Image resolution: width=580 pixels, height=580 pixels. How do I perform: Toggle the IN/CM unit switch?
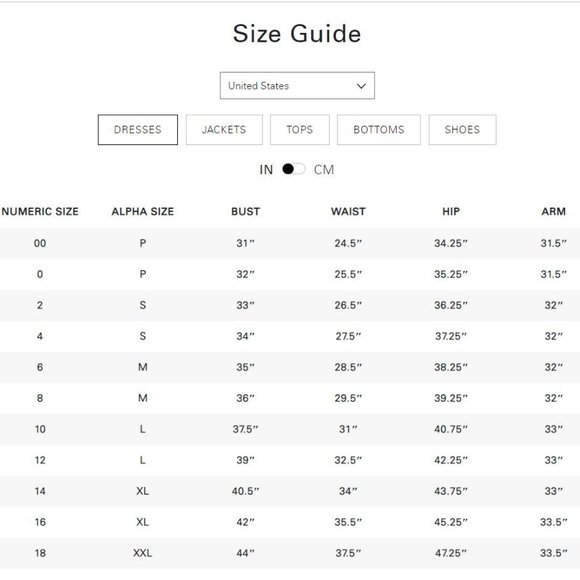tap(293, 169)
